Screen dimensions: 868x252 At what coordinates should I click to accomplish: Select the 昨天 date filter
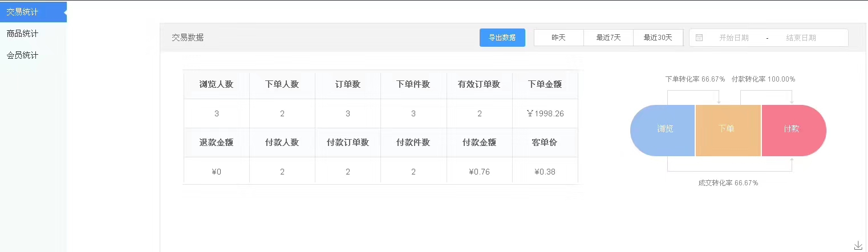558,38
